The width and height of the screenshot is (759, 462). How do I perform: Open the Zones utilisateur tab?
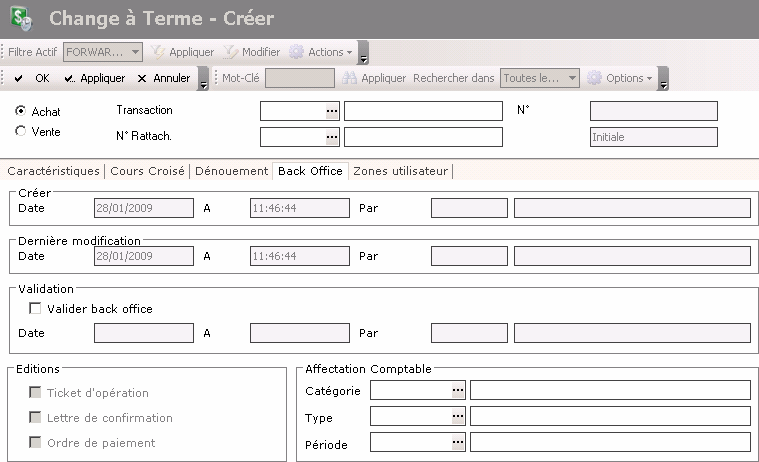400,171
